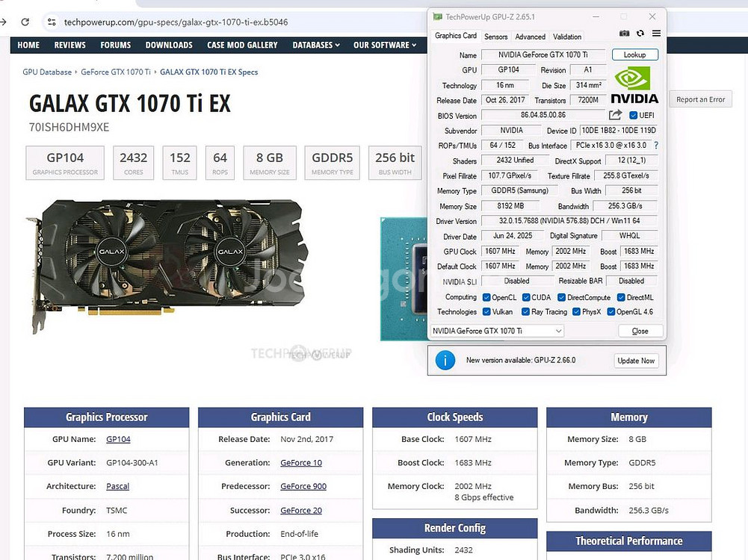Click the Update Now button
This screenshot has width=748, height=560.
636,361
